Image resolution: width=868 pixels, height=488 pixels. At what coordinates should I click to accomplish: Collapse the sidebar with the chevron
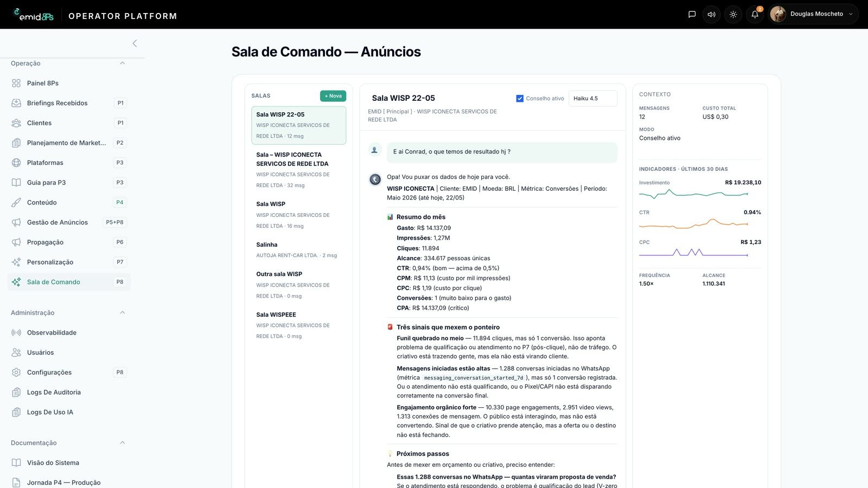pos(135,43)
